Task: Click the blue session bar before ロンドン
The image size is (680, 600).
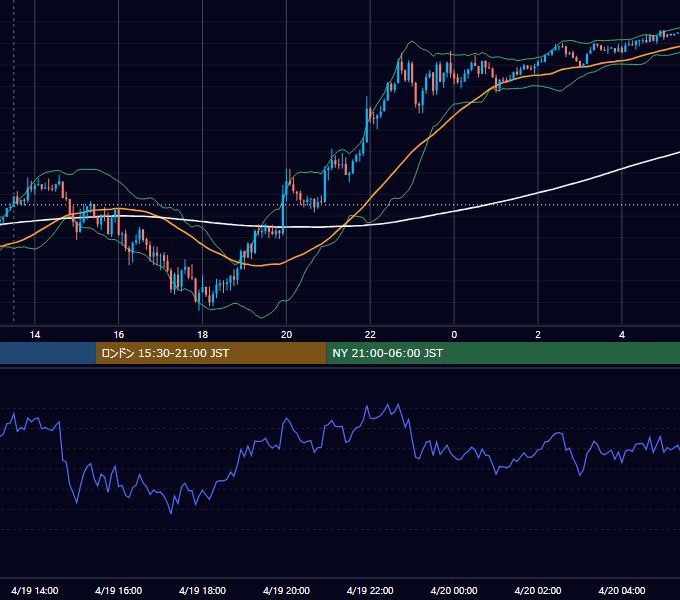Action: coord(48,353)
